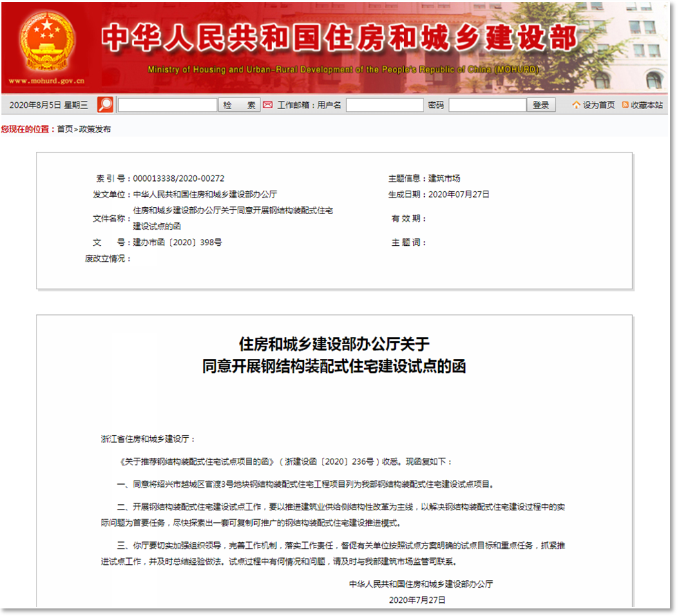This screenshot has height=616, width=679.
Task: Click inside the search input box
Action: 168,104
